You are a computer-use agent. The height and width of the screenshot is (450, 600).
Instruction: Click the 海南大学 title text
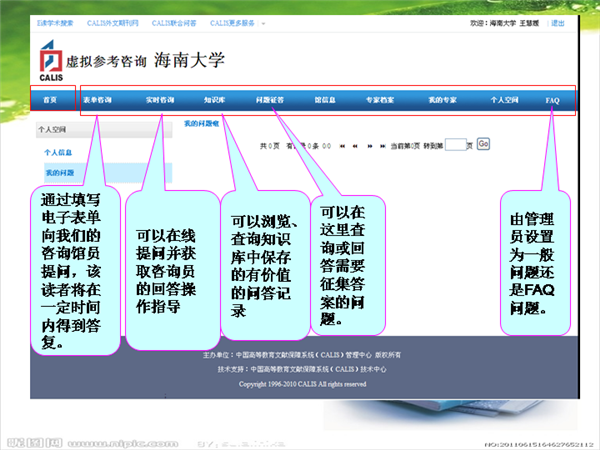[189, 60]
